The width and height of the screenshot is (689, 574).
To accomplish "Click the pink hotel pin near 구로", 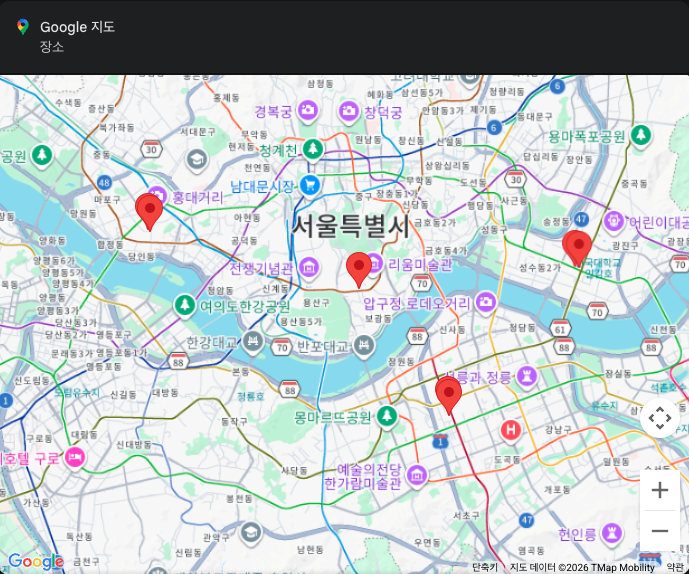I will (x=76, y=457).
